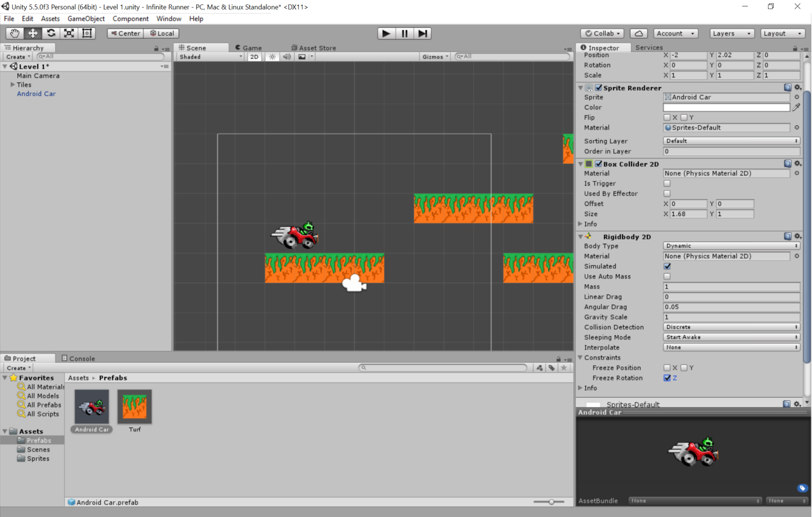The height and width of the screenshot is (517, 812).
Task: Select the Hand pan tool
Action: 14,33
